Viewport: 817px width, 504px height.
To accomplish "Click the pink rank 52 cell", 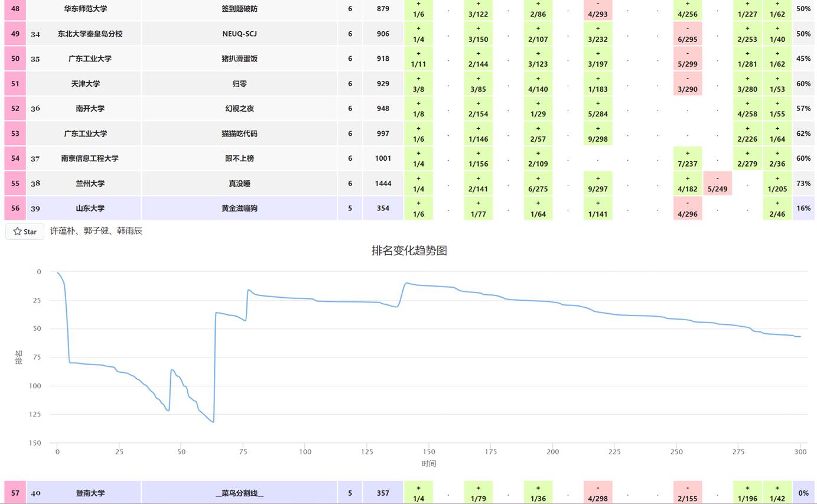I will pos(15,108).
